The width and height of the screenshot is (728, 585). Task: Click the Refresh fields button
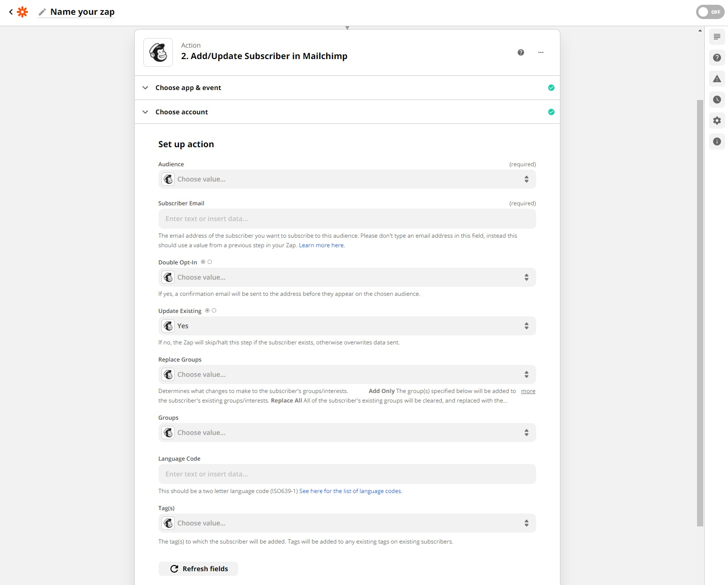[198, 569]
